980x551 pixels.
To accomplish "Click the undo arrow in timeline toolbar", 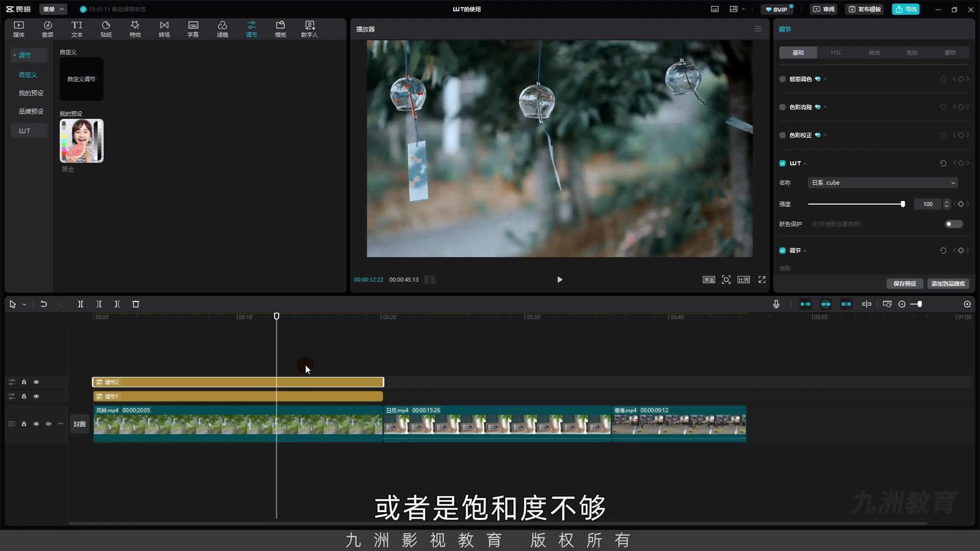I will tap(44, 304).
